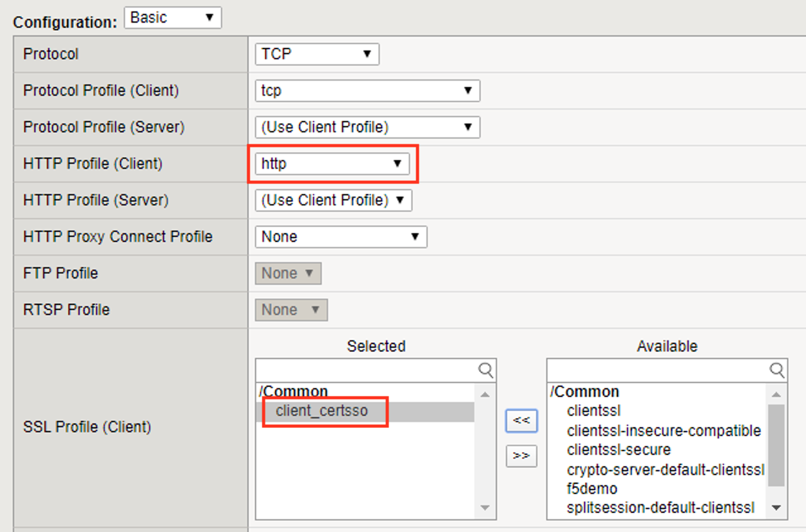Move profile to Selected with << button
The width and height of the screenshot is (806, 532).
tap(522, 420)
